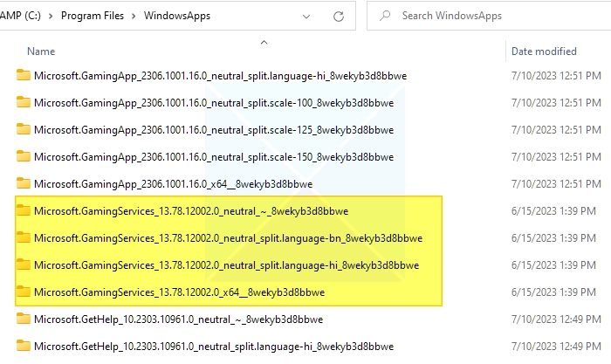
Task: Click the sort arrow above the Name column
Action: pyautogui.click(x=264, y=42)
